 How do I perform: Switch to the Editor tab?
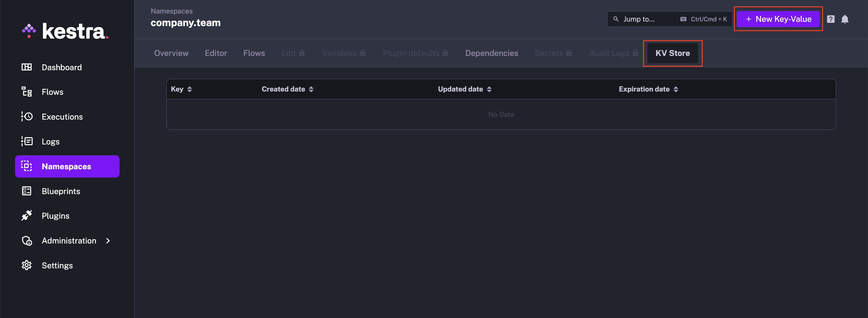click(216, 53)
